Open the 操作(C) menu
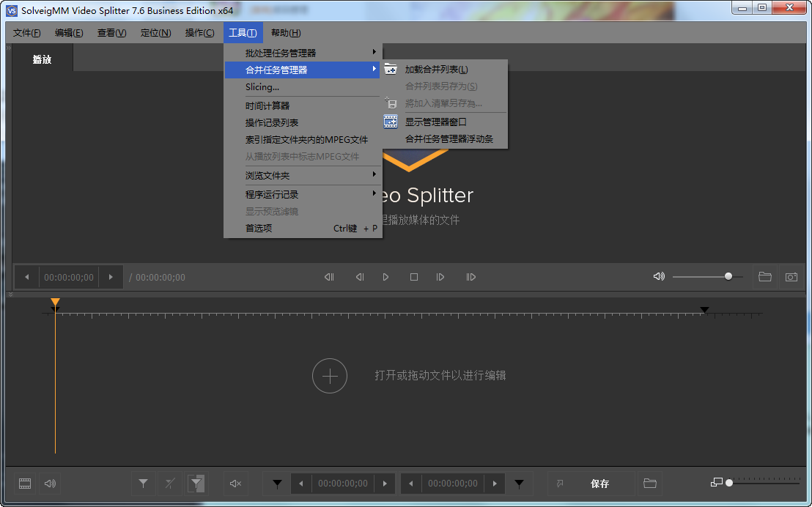812x507 pixels. [200, 33]
